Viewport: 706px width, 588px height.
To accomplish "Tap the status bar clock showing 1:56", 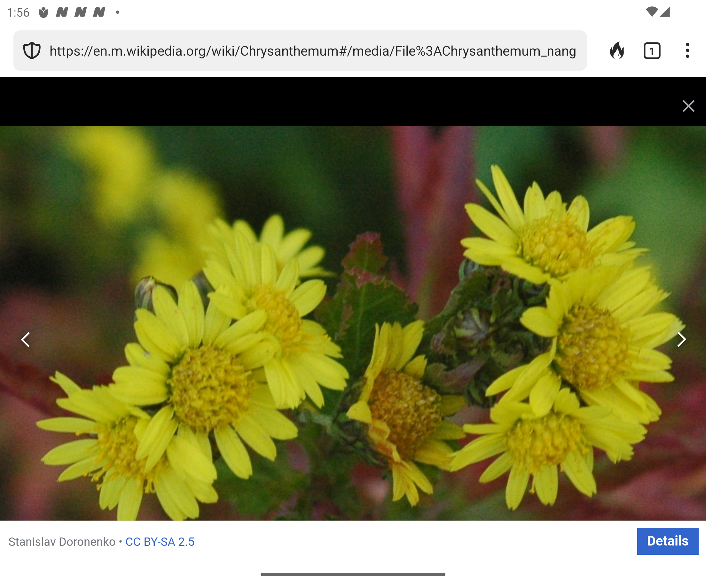I will 18,12.
